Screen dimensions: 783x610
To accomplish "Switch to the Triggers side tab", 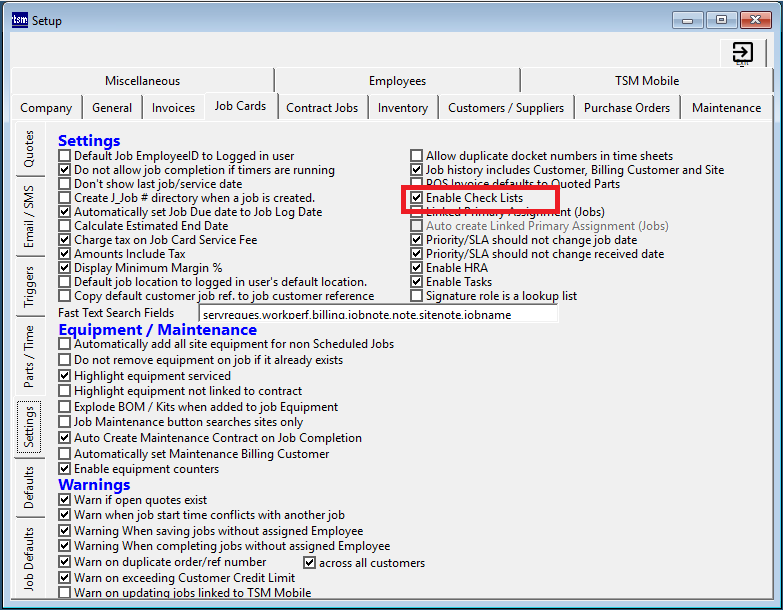I will (x=29, y=286).
